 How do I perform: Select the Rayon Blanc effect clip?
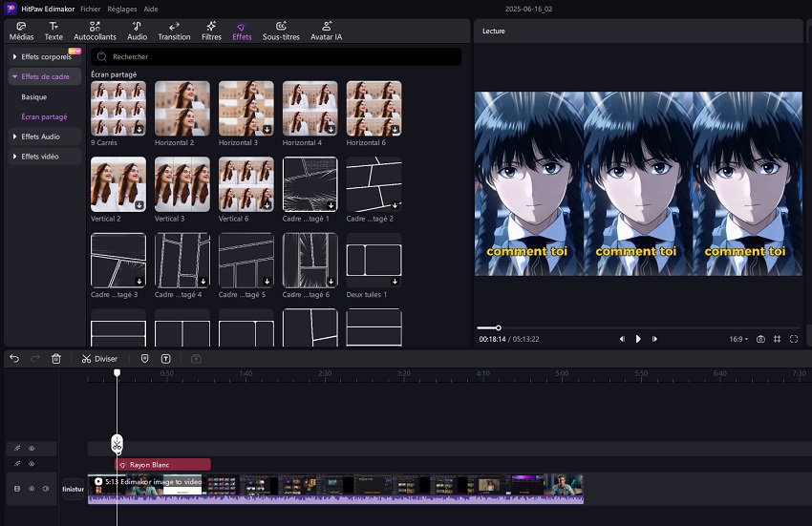[x=162, y=464]
